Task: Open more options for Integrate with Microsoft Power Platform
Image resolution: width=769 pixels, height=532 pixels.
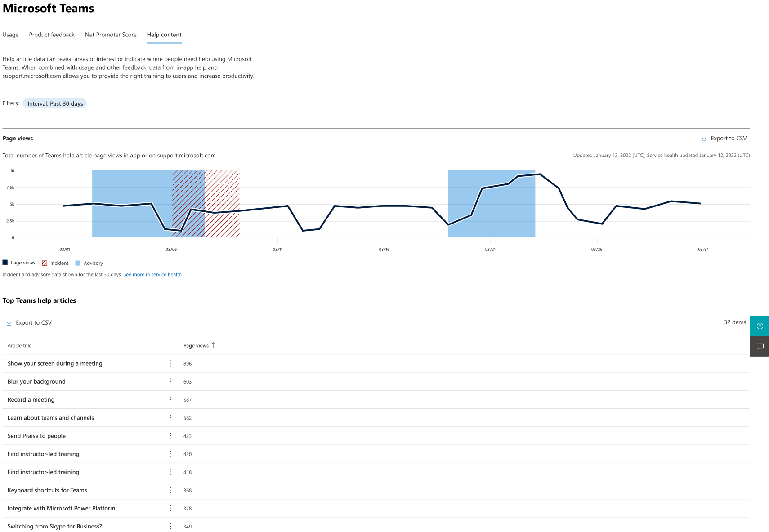Action: 171,508
